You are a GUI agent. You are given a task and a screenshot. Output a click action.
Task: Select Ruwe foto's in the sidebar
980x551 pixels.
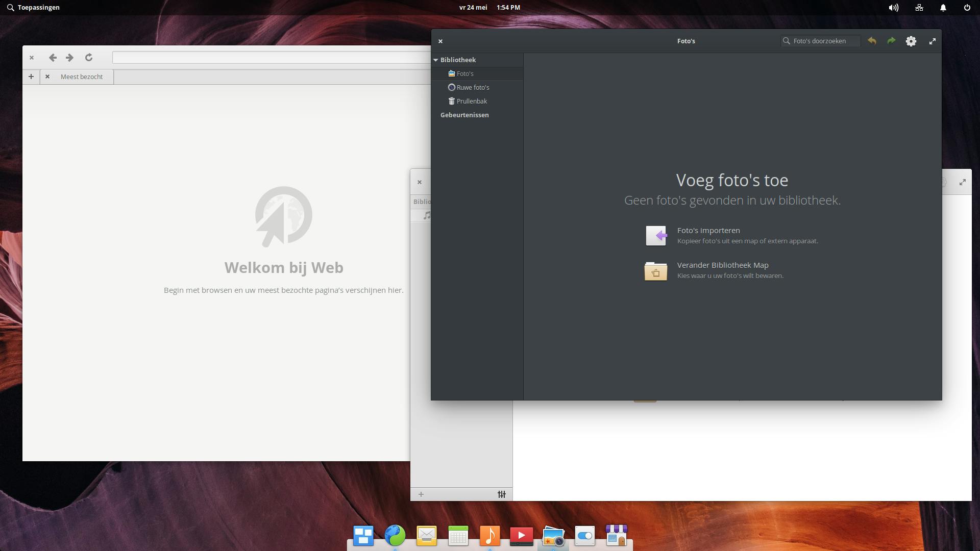(x=473, y=87)
